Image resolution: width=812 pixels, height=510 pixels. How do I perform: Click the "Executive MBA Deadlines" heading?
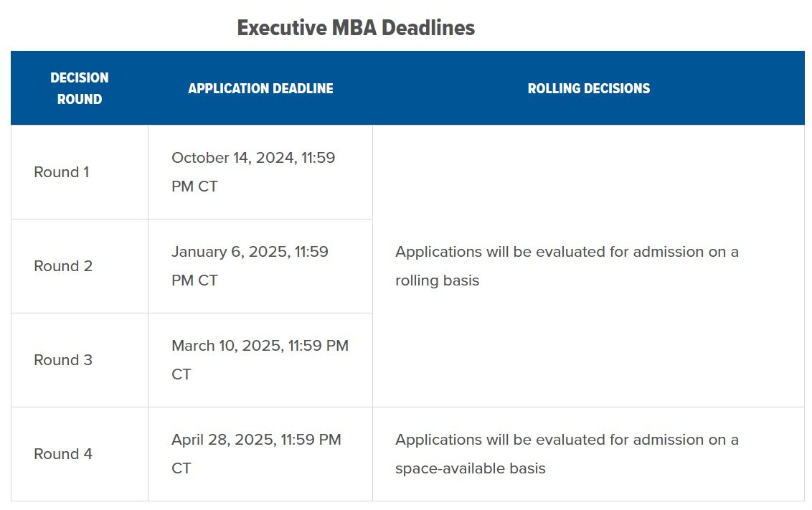tap(356, 28)
